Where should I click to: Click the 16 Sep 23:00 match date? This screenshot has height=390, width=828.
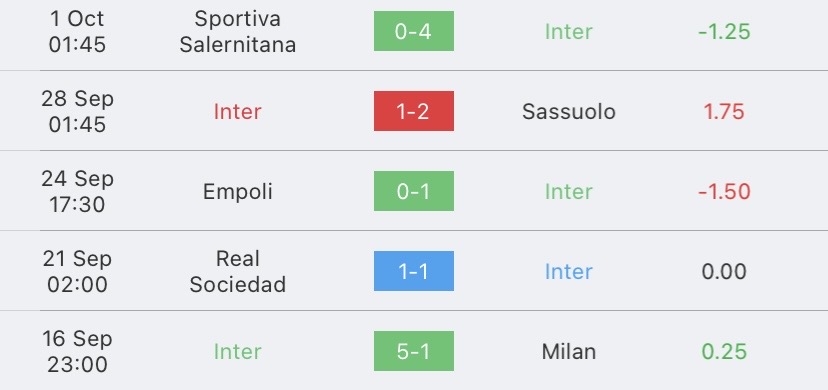[77, 351]
